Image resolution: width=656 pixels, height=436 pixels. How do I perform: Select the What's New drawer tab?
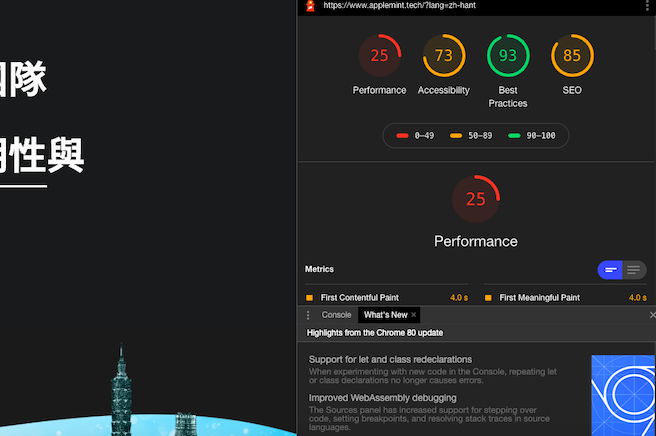385,315
